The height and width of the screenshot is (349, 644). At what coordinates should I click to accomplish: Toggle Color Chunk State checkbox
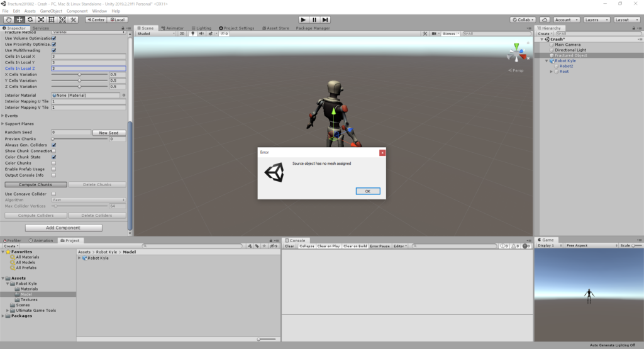[54, 157]
